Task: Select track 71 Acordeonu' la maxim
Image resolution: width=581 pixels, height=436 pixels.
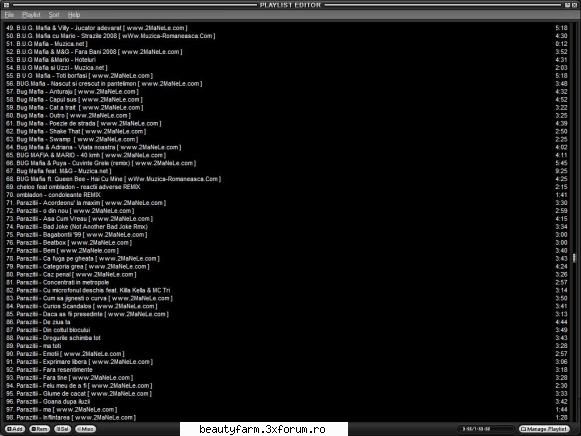Action: [x=286, y=203]
